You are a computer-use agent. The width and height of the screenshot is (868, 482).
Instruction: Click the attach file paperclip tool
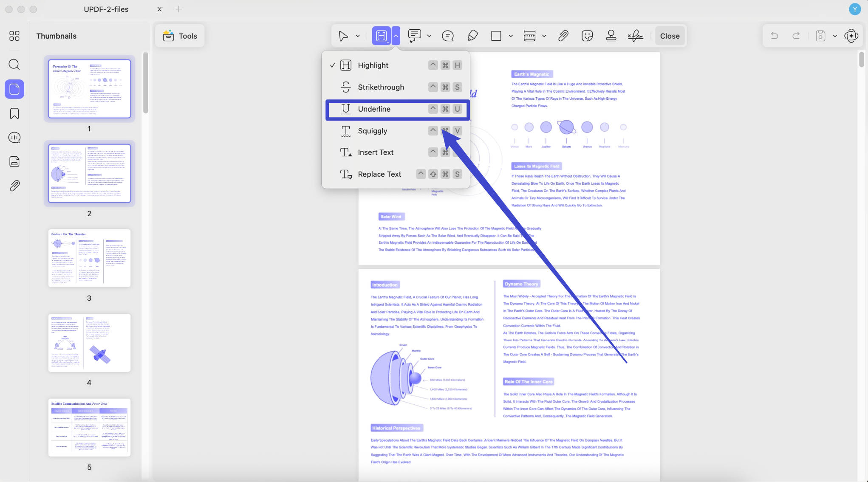coord(563,36)
